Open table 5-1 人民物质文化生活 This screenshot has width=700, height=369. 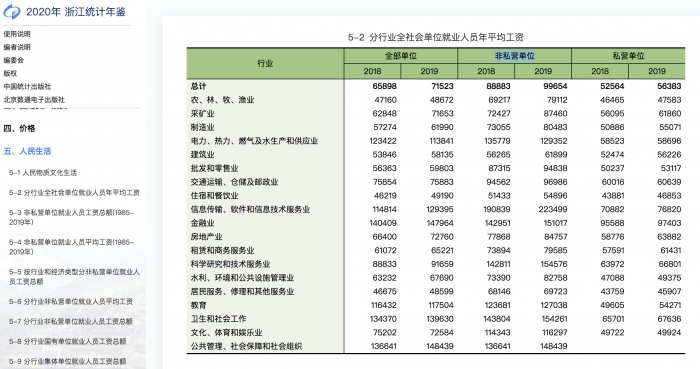tap(43, 173)
